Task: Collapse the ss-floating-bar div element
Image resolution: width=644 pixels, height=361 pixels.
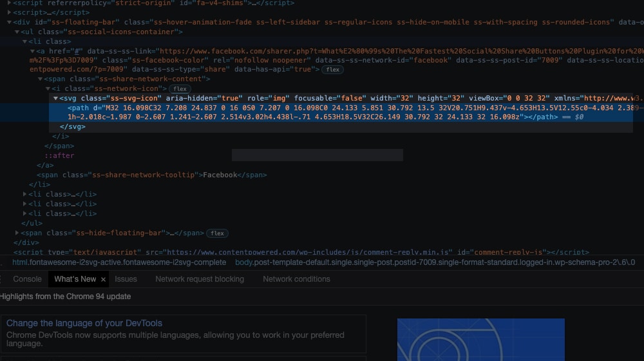Action: click(x=9, y=22)
